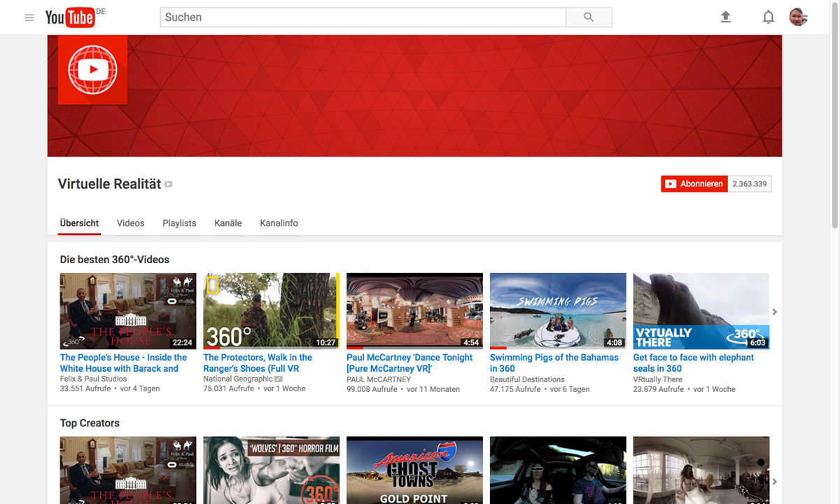The height and width of the screenshot is (504, 840).
Task: Click the channel's globe play avatar
Action: tap(92, 69)
